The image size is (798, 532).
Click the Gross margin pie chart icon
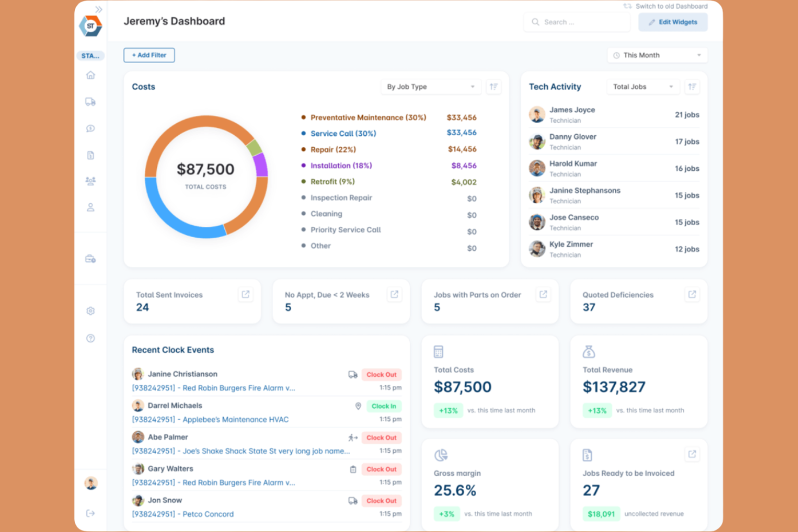pyautogui.click(x=441, y=455)
